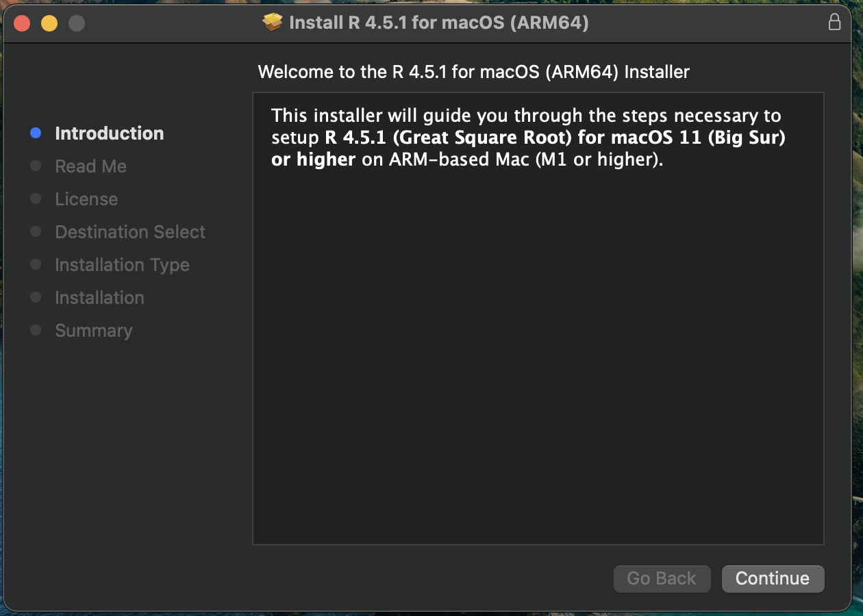Click the package box icon in title bar
This screenshot has height=616, width=863.
tap(272, 23)
